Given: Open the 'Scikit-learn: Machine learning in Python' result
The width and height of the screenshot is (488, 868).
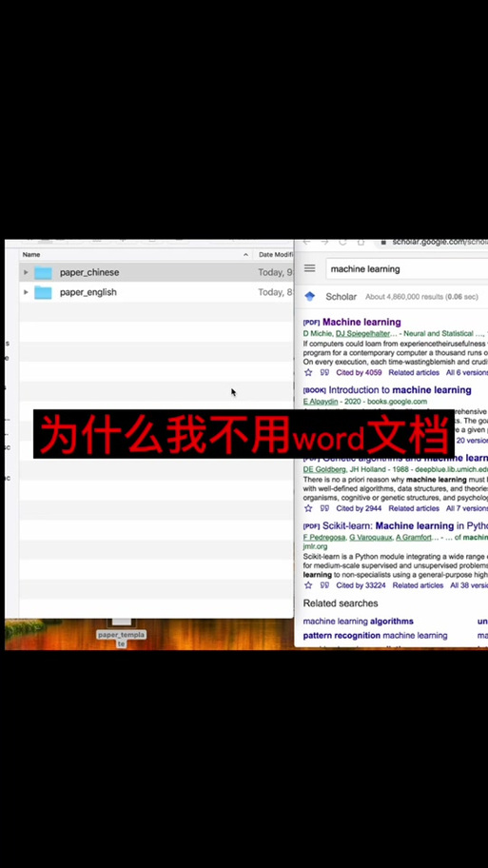Looking at the screenshot, I should [405, 526].
